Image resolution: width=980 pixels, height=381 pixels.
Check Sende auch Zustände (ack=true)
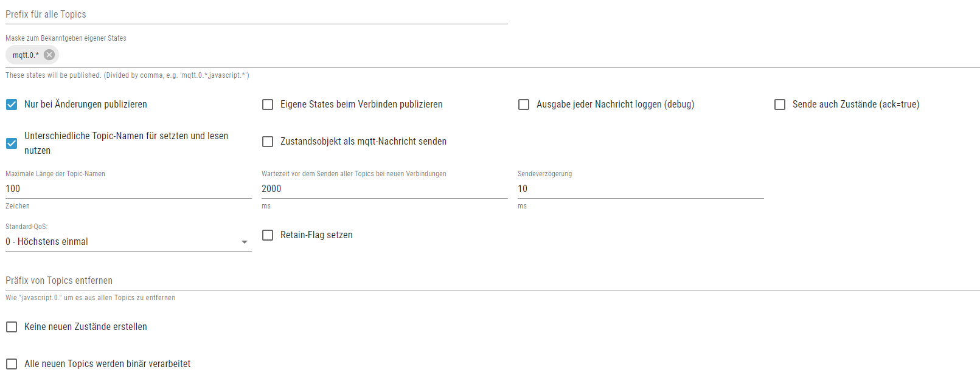click(780, 105)
